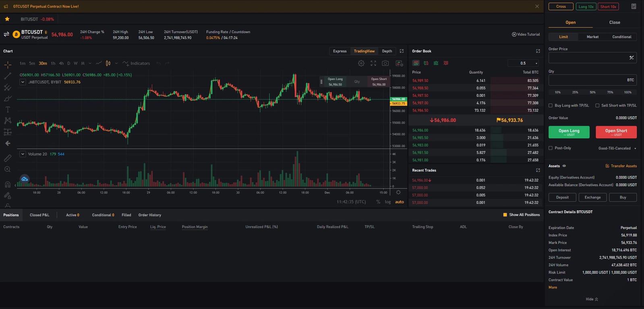Toggle auto scale on chart
The image size is (644, 309).
click(400, 202)
